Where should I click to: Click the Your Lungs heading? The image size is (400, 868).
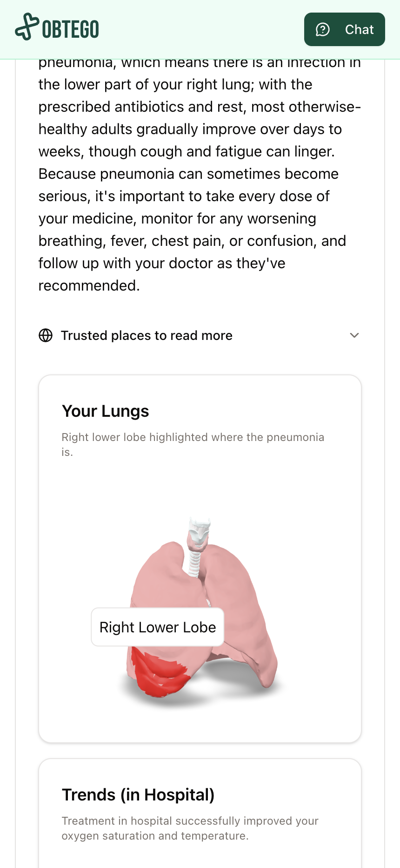click(x=106, y=411)
